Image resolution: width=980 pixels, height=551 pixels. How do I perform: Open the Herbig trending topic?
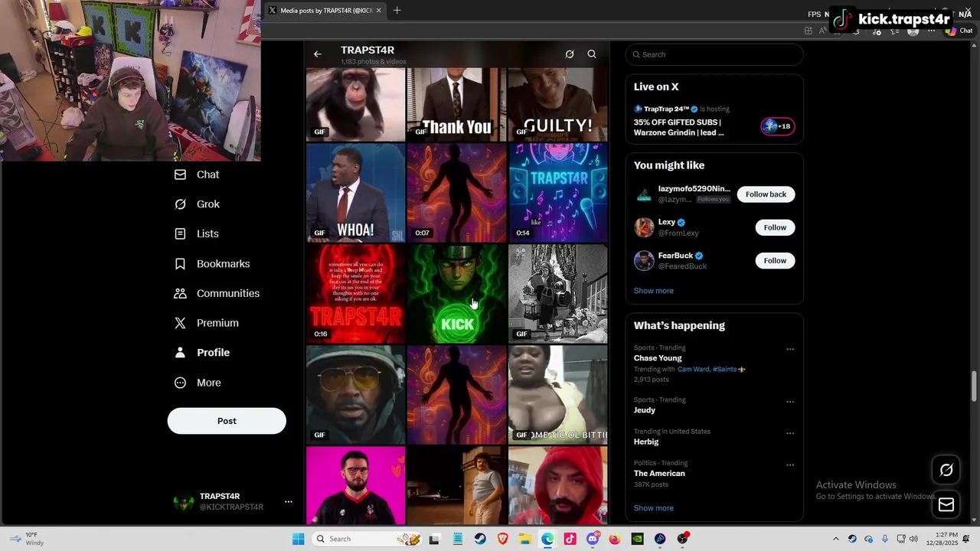(x=646, y=442)
